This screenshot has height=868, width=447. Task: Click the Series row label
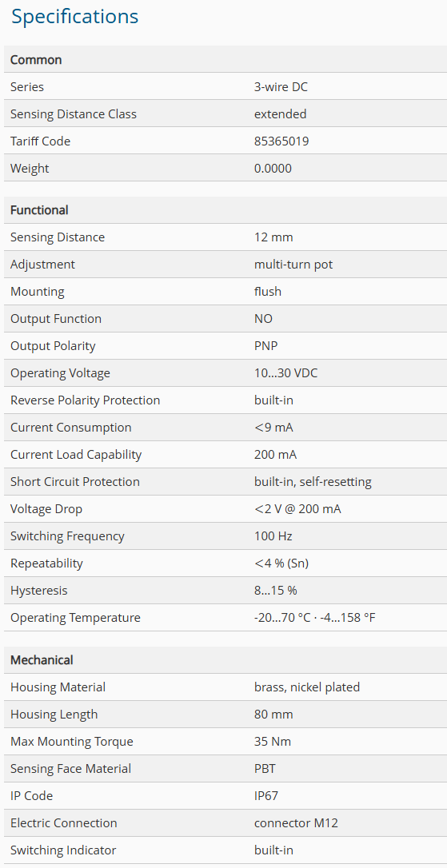(26, 87)
